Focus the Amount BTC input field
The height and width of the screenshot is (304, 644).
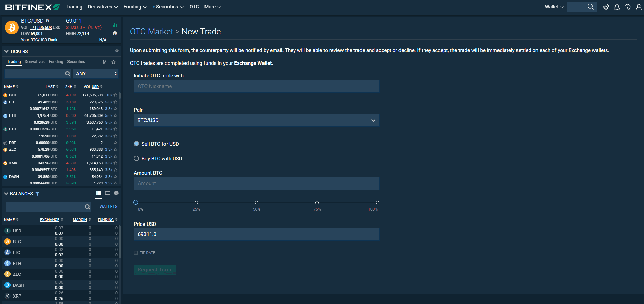pyautogui.click(x=256, y=183)
